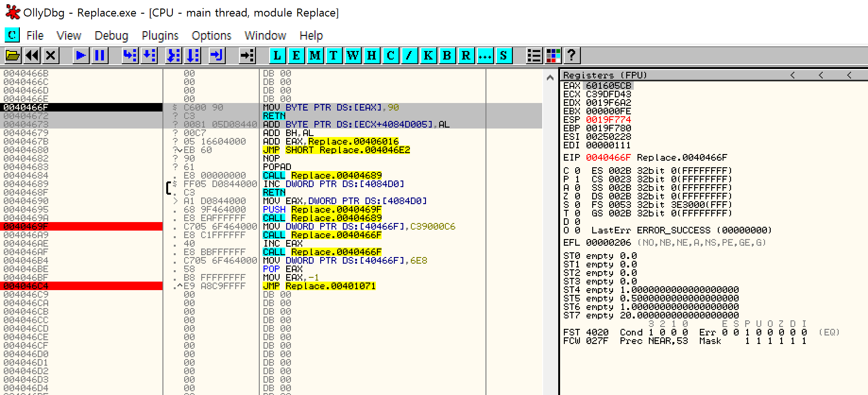Select POPAD instruction line

pos(277,167)
